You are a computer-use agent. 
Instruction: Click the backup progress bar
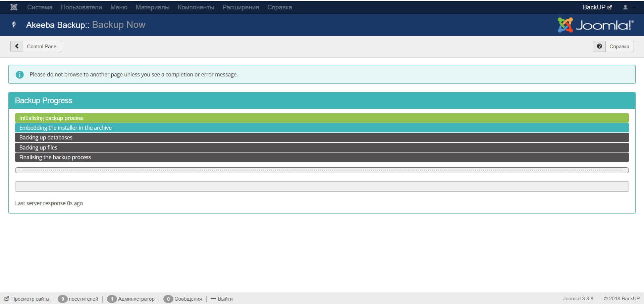(322, 170)
